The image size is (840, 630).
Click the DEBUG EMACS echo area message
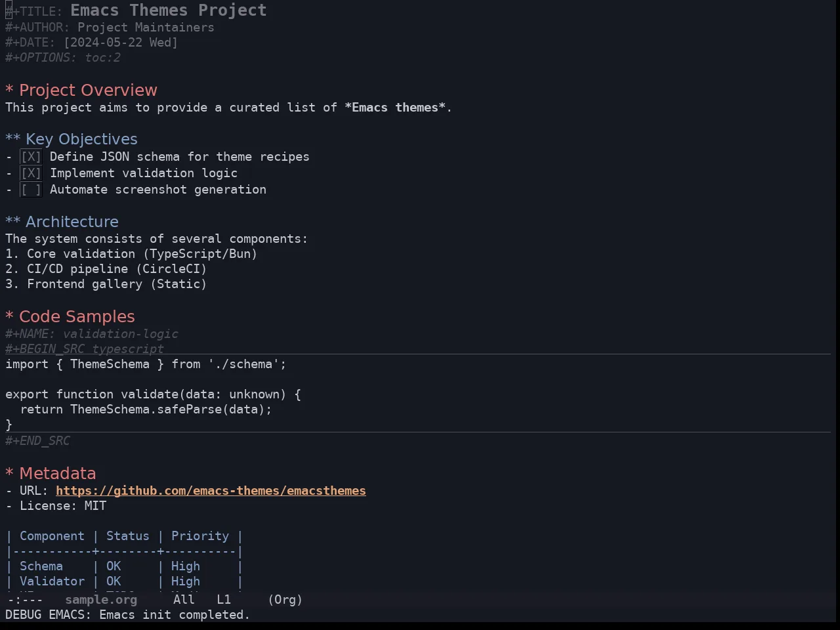[128, 615]
